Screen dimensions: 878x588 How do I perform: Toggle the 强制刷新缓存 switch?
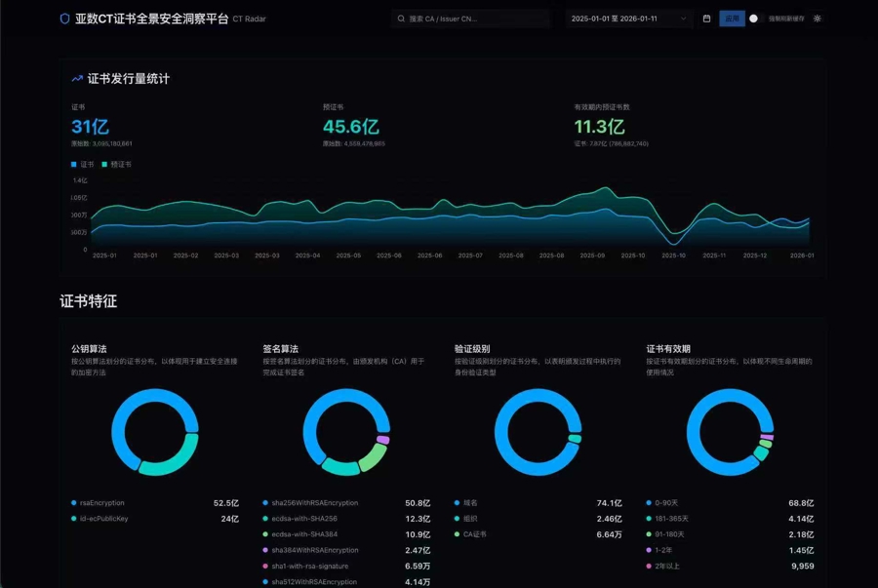tap(755, 19)
